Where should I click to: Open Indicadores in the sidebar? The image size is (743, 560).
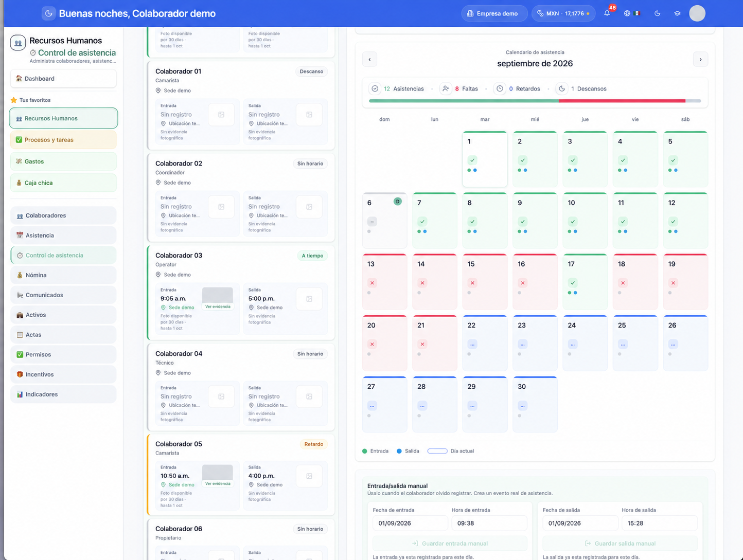pyautogui.click(x=63, y=394)
